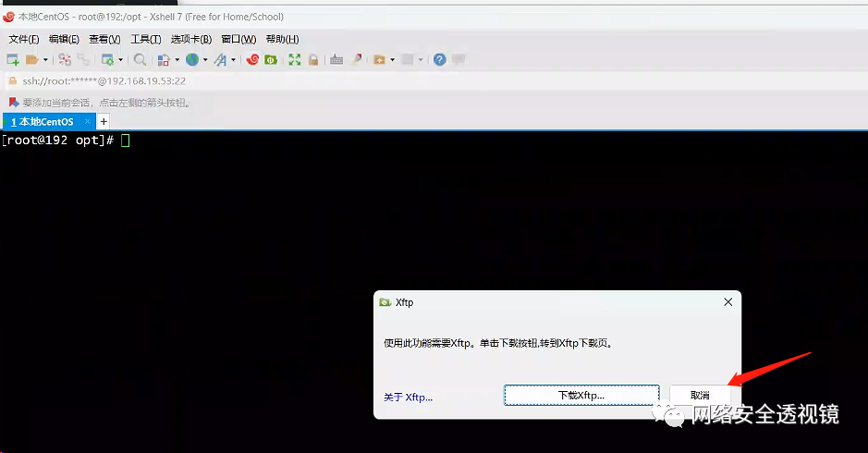Click the Open session folder icon
868x453 pixels.
pyautogui.click(x=32, y=59)
